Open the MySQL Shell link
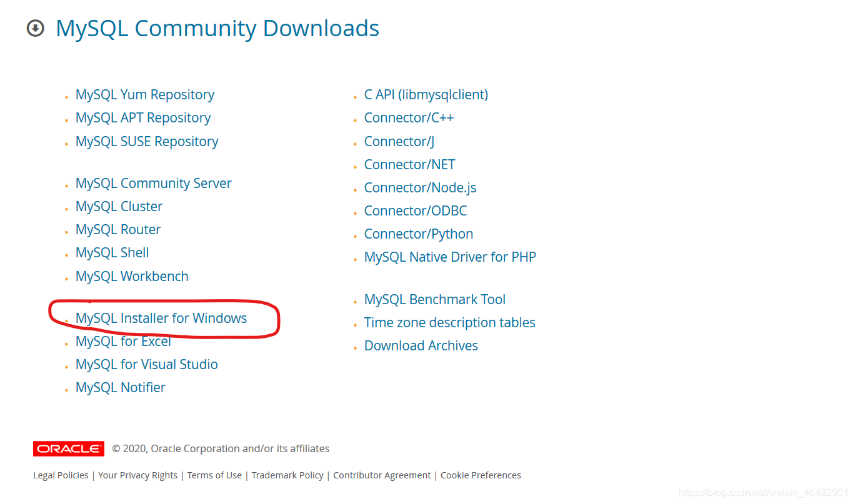 coord(112,253)
